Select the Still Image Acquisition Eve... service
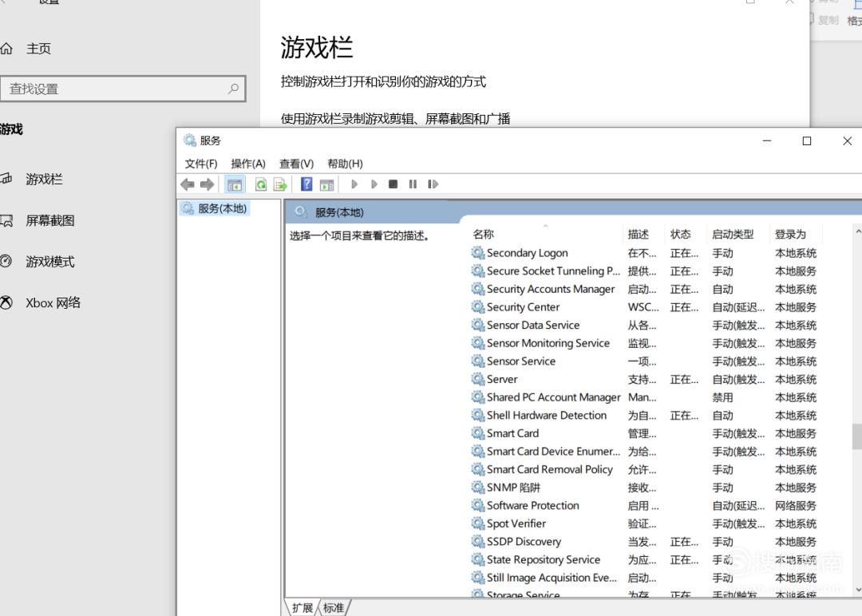862x616 pixels. click(x=552, y=578)
